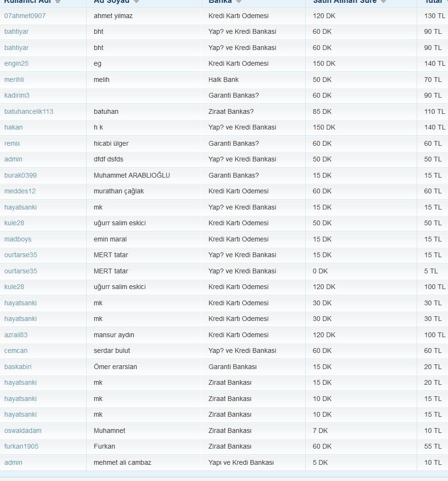Click admin link in mehmet ali cambaz row
This screenshot has height=481, width=448.
pos(13,462)
